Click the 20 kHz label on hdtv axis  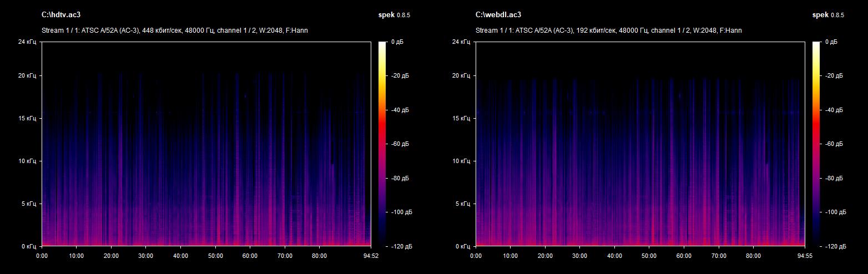click(x=28, y=75)
